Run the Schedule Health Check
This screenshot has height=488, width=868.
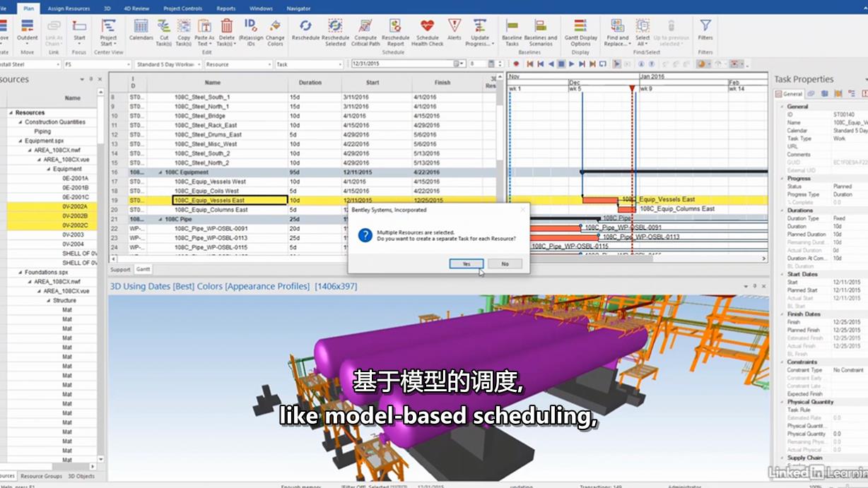click(x=427, y=32)
